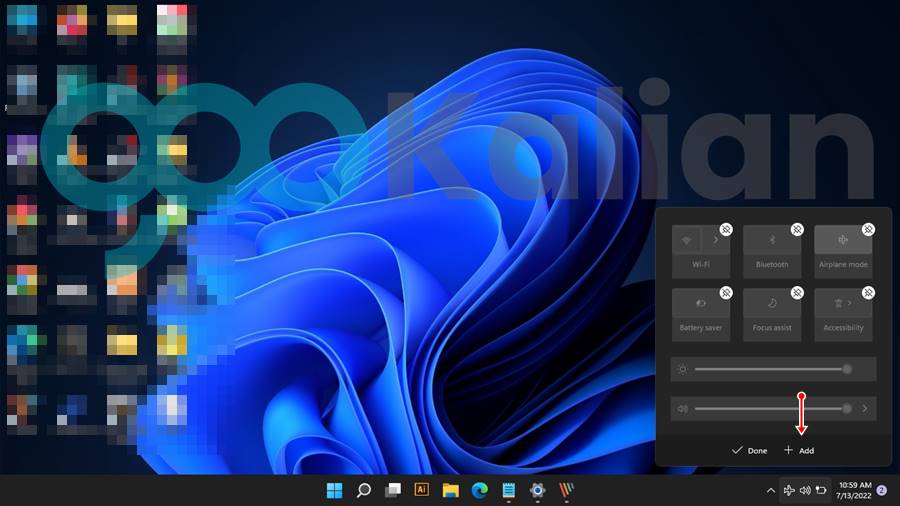Image resolution: width=900 pixels, height=506 pixels.
Task: Click the volume tray icon
Action: (805, 490)
